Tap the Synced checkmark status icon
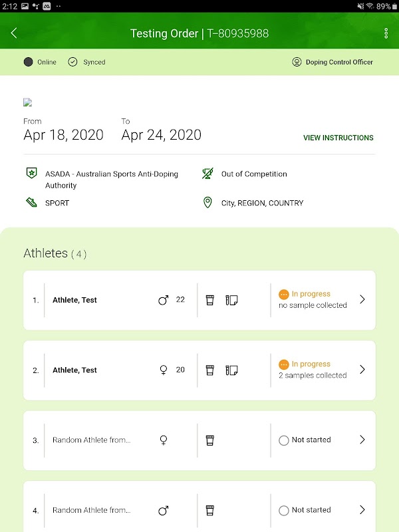399x532 pixels. pyautogui.click(x=73, y=62)
